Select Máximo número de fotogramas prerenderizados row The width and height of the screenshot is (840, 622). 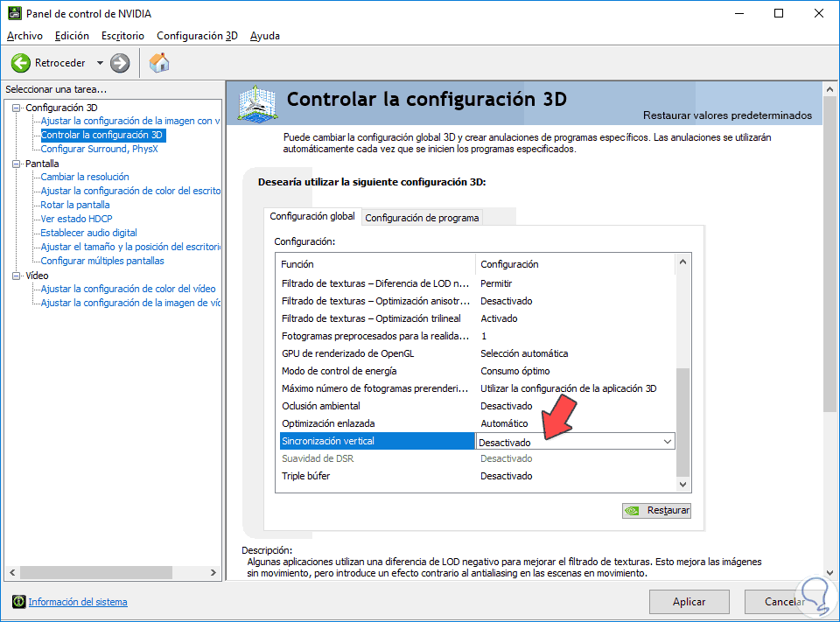tap(477, 388)
